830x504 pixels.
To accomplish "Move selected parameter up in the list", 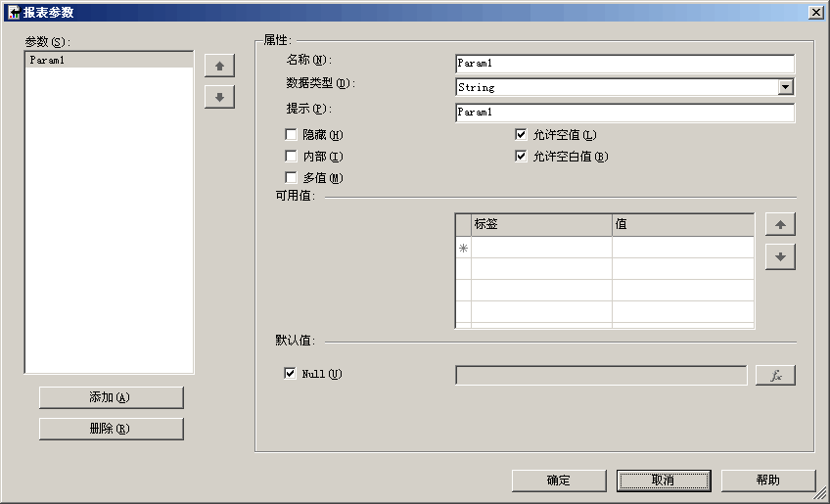I will pos(219,67).
